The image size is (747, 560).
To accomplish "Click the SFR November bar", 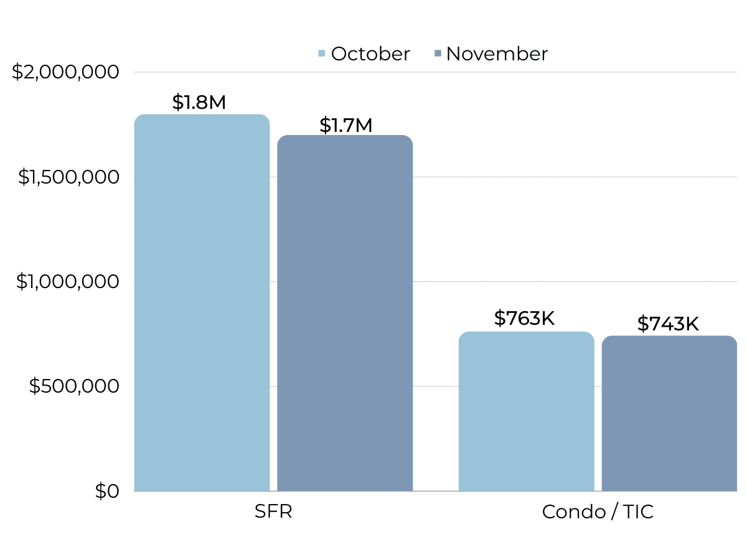I will [x=345, y=313].
